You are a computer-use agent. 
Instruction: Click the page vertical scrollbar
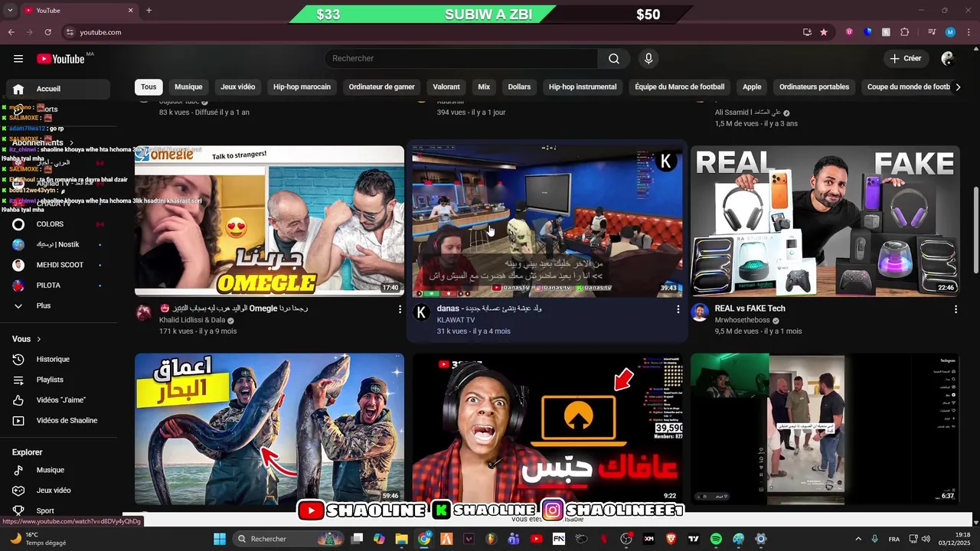[x=975, y=230]
